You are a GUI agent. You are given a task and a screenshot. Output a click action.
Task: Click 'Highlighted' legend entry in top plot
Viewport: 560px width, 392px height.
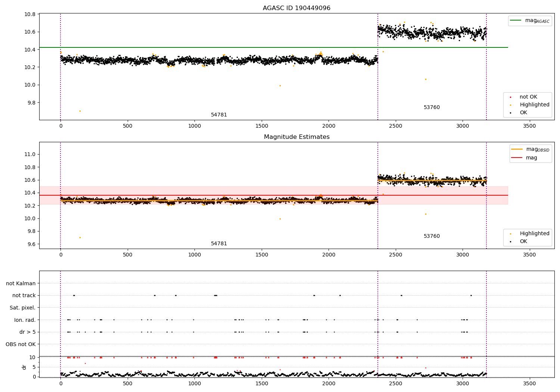click(x=529, y=105)
